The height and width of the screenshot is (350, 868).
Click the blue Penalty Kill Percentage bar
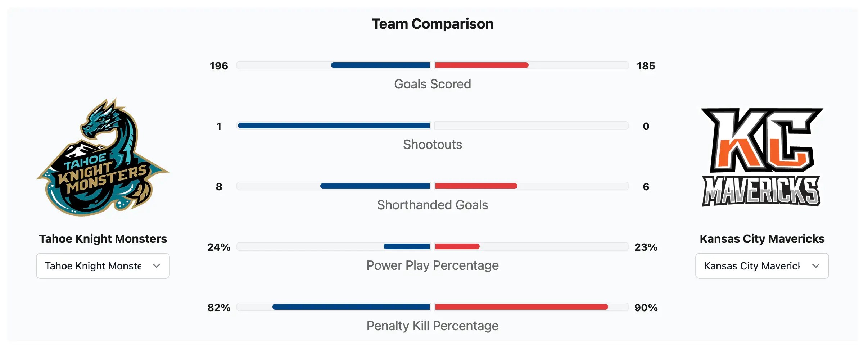(351, 307)
